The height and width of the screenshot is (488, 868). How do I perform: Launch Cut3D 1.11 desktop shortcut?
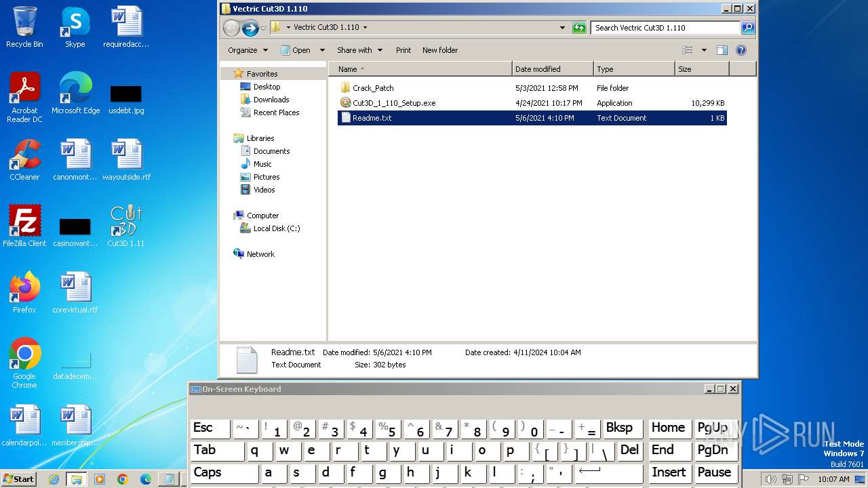pyautogui.click(x=126, y=226)
